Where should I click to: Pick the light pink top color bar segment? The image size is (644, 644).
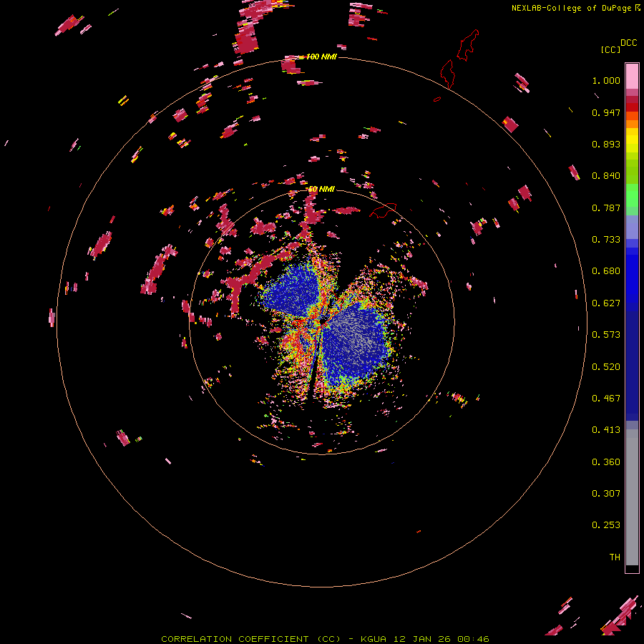click(632, 76)
